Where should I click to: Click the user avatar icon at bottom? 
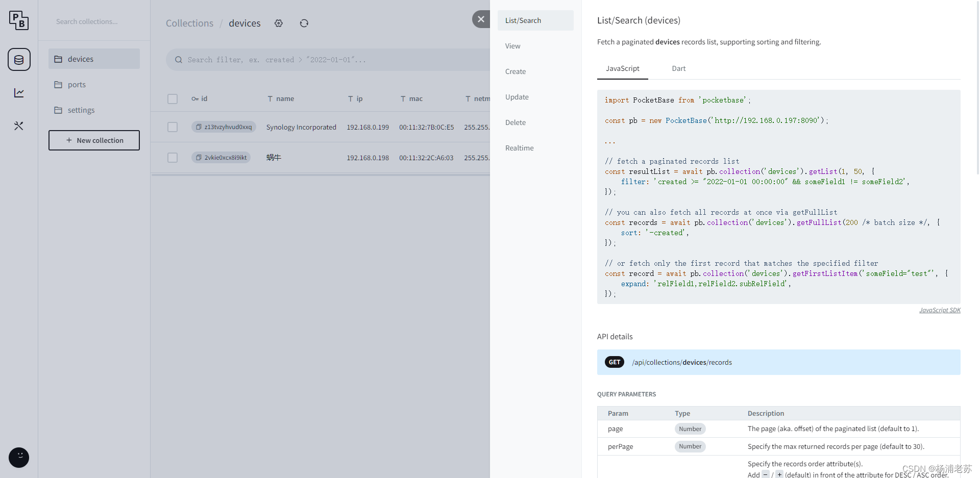click(x=19, y=458)
